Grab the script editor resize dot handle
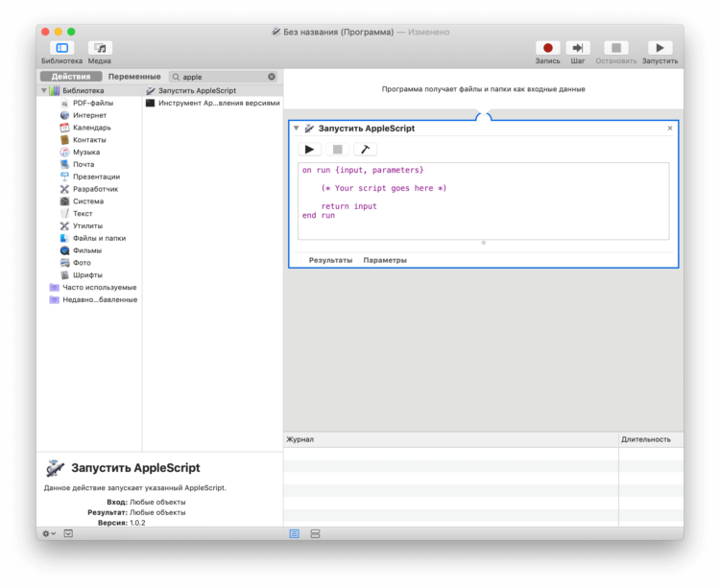Viewport: 720px width, 588px height. tap(484, 243)
